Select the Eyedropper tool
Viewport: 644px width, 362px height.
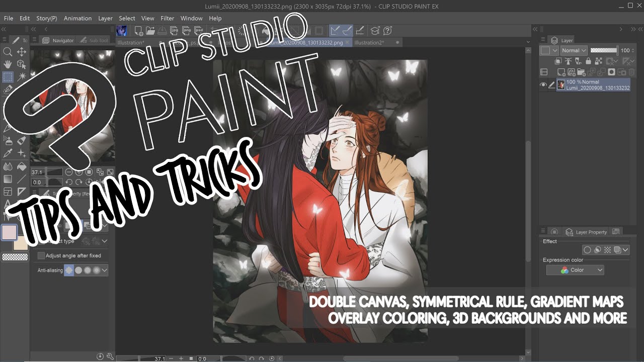8,153
